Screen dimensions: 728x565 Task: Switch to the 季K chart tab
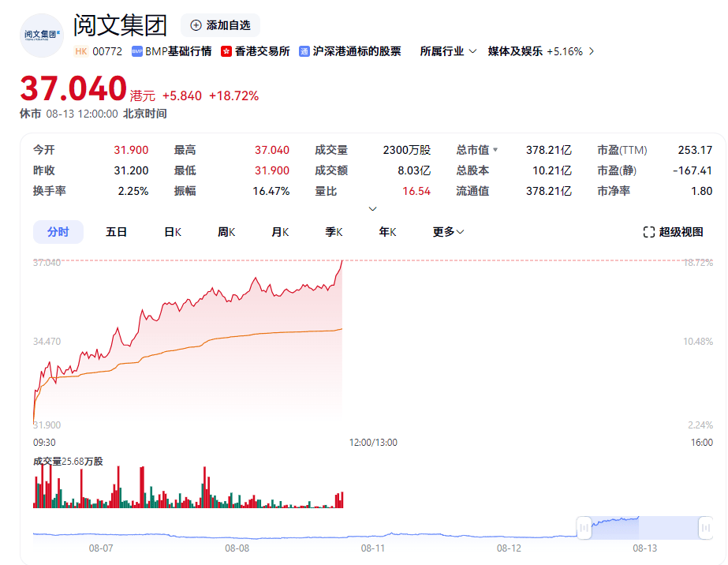[334, 232]
